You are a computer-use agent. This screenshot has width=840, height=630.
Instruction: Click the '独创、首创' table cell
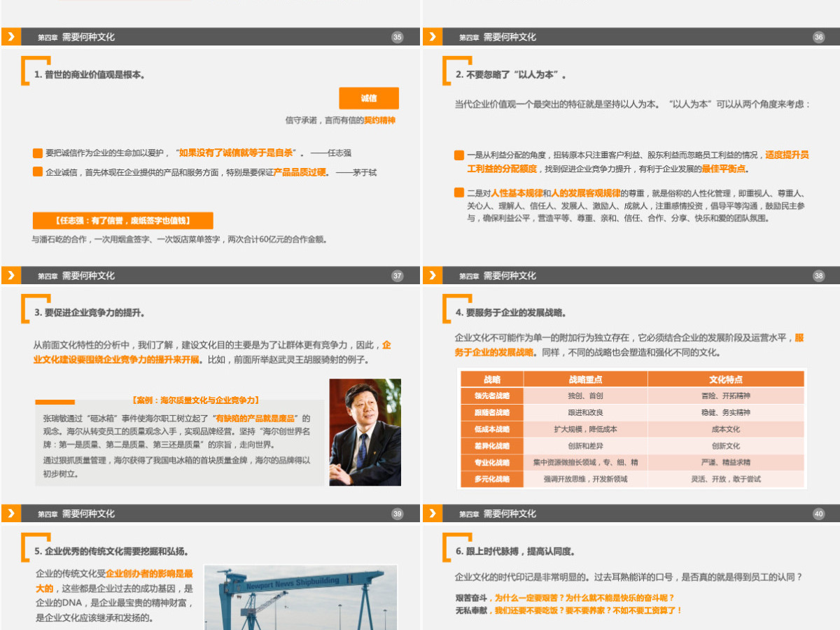pos(586,395)
